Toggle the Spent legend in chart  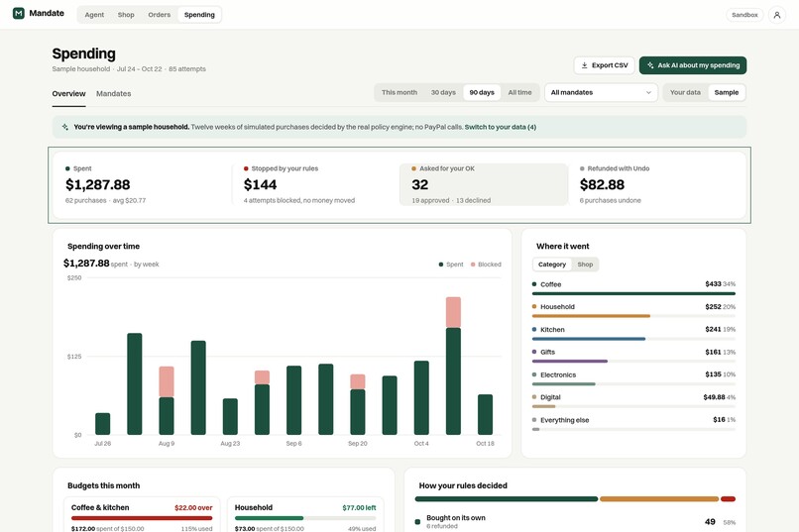[451, 265]
